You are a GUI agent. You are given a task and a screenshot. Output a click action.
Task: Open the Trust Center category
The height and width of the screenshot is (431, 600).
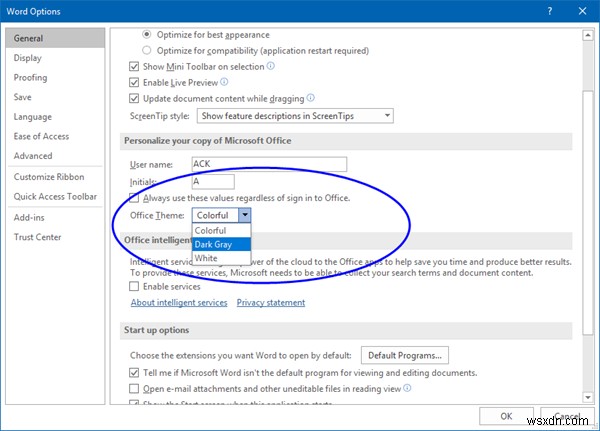pos(55,237)
